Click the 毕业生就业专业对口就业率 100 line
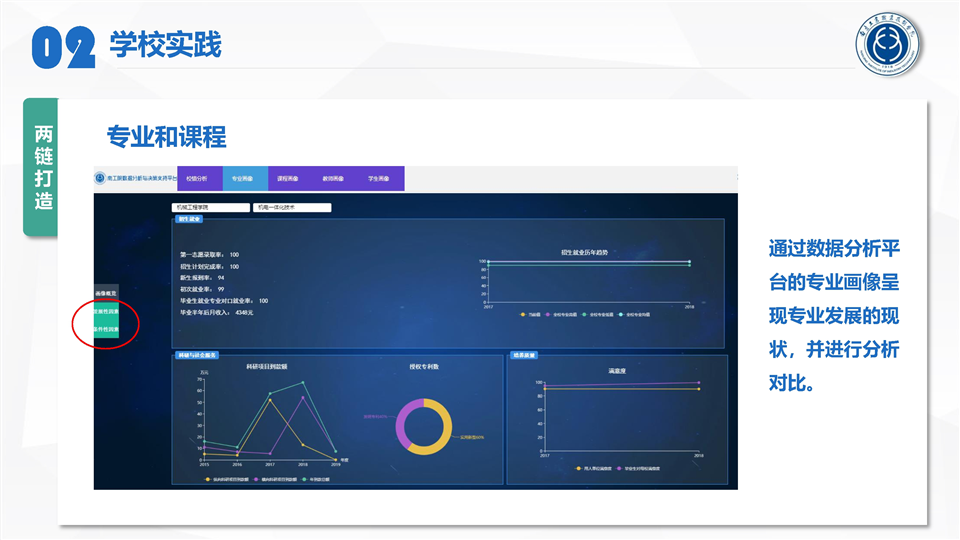 click(224, 301)
